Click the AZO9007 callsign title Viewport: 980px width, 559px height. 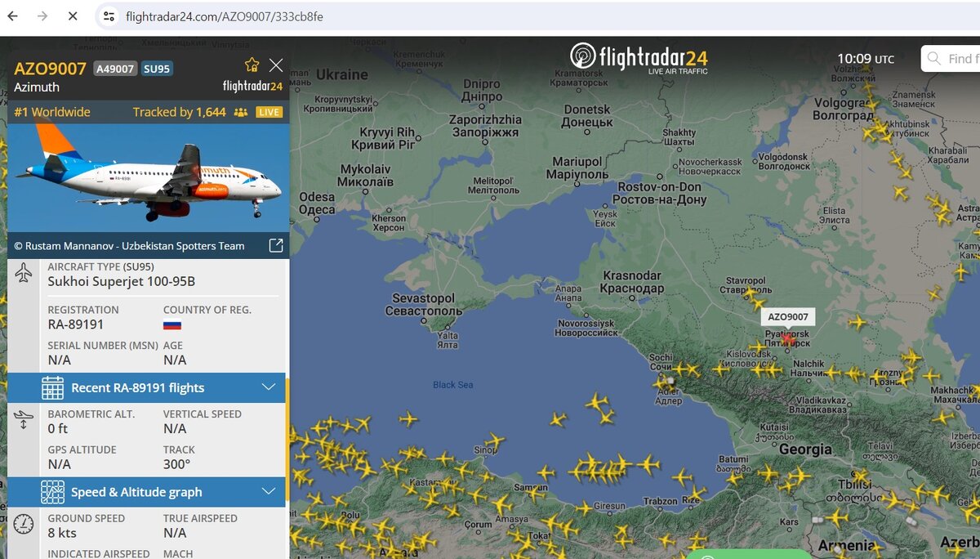click(50, 69)
